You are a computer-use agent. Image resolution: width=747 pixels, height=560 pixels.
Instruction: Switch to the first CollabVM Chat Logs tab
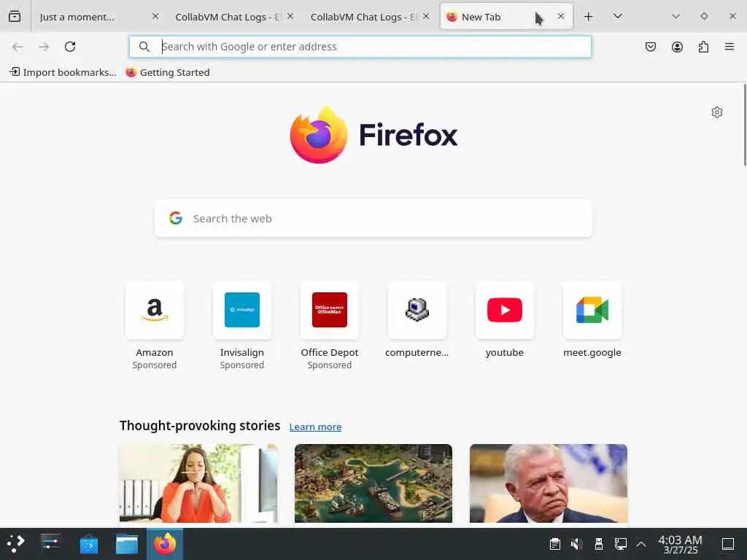(x=233, y=17)
